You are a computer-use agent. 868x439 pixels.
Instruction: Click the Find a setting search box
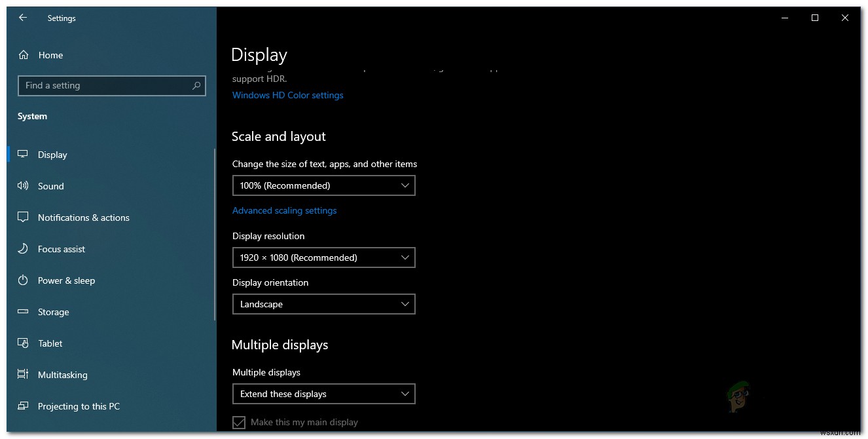(x=112, y=86)
